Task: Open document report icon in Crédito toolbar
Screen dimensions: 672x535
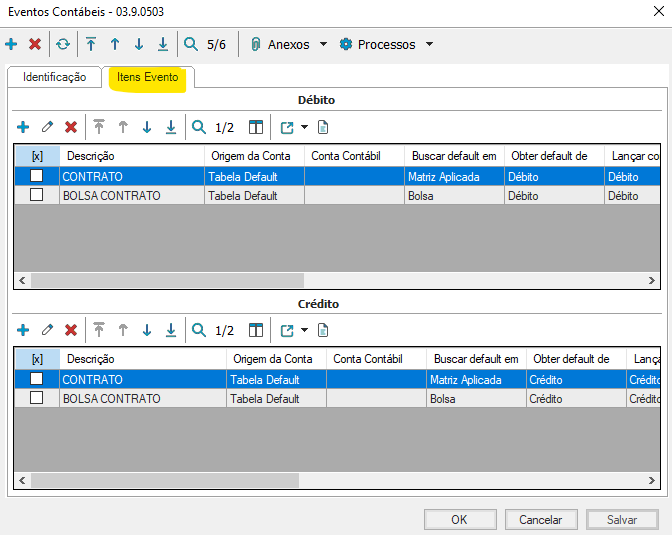Action: (323, 330)
